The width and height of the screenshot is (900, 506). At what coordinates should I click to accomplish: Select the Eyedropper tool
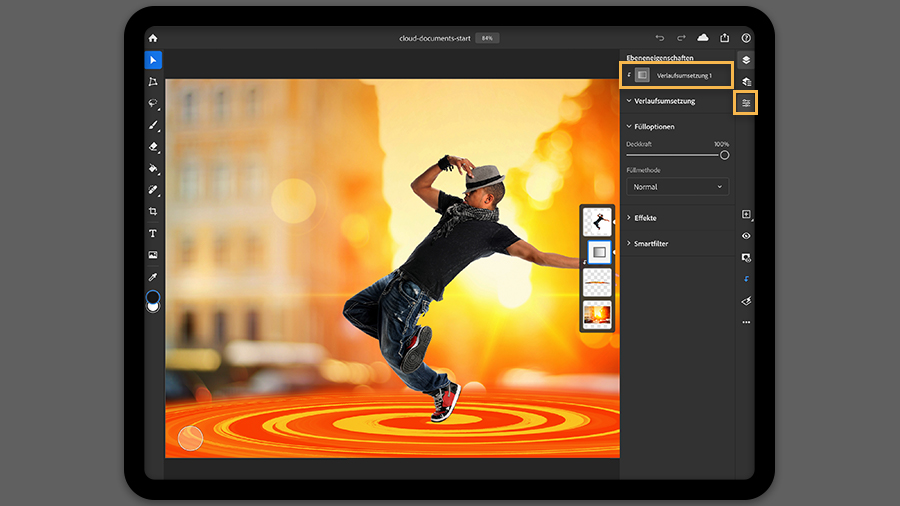point(153,277)
